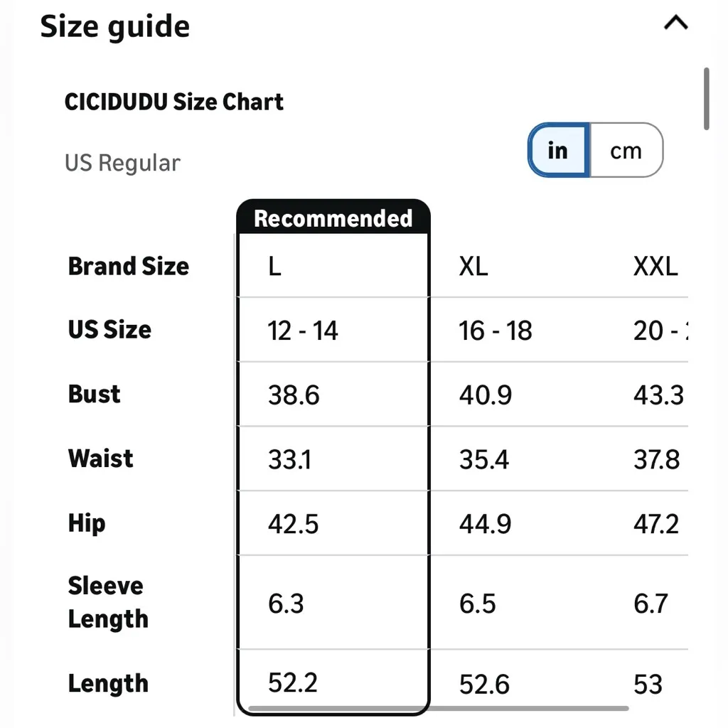This screenshot has width=728, height=728.
Task: Click the Waist row label
Action: 101,459
